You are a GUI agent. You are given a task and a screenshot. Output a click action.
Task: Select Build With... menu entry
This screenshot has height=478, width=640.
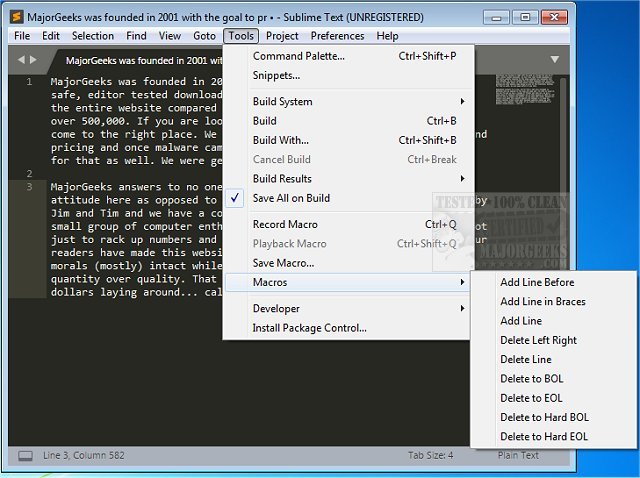pyautogui.click(x=347, y=140)
